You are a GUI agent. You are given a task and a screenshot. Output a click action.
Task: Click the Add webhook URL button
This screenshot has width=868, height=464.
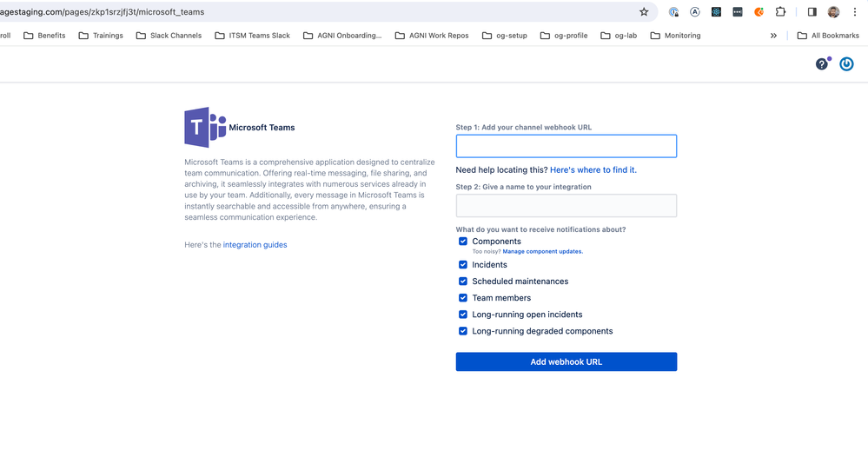(x=567, y=361)
